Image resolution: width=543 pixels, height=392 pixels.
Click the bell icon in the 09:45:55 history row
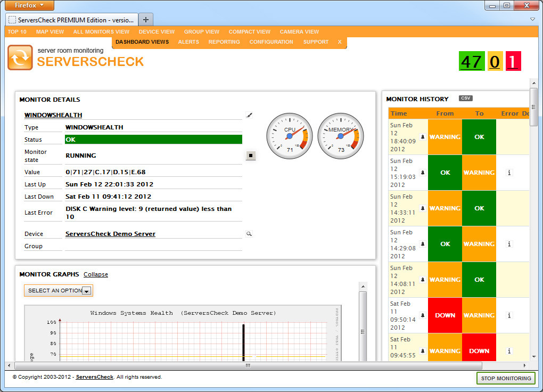tap(423, 351)
